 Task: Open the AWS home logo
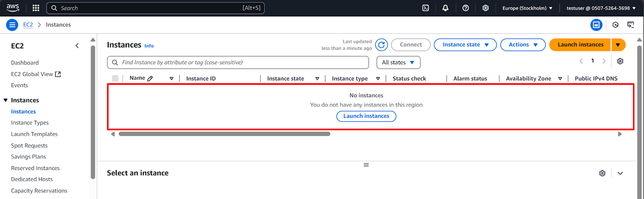click(x=13, y=8)
